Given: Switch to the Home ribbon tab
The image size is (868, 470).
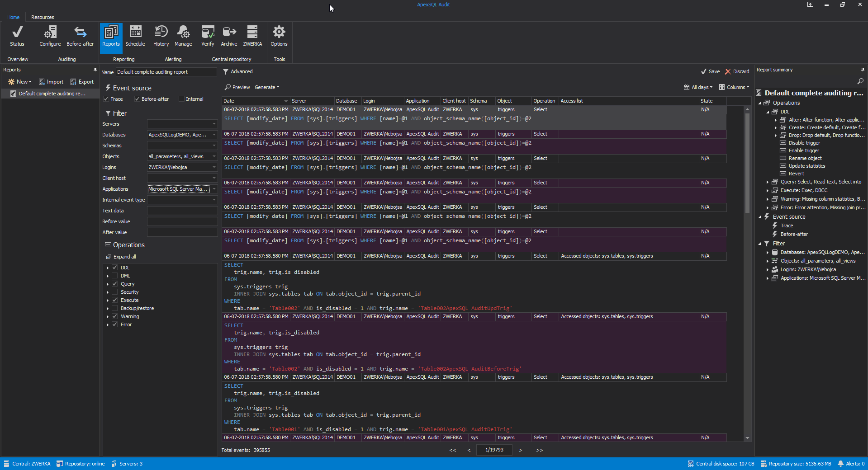Looking at the screenshot, I should pyautogui.click(x=14, y=17).
